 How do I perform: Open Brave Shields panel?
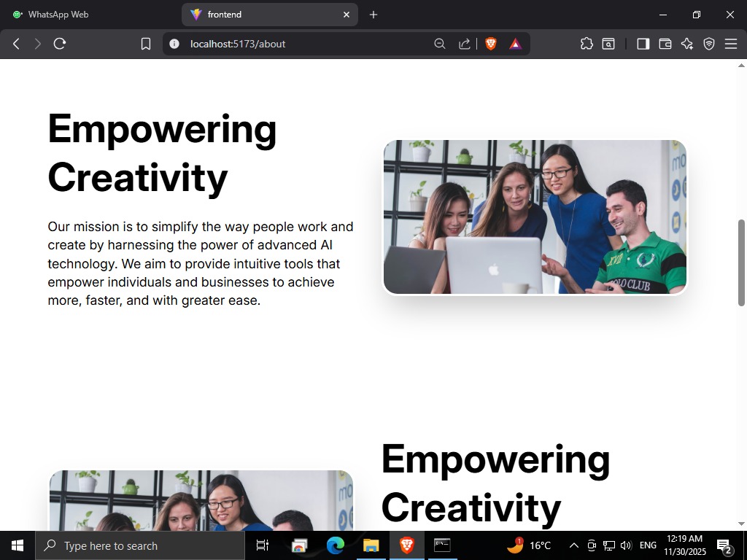coord(490,44)
